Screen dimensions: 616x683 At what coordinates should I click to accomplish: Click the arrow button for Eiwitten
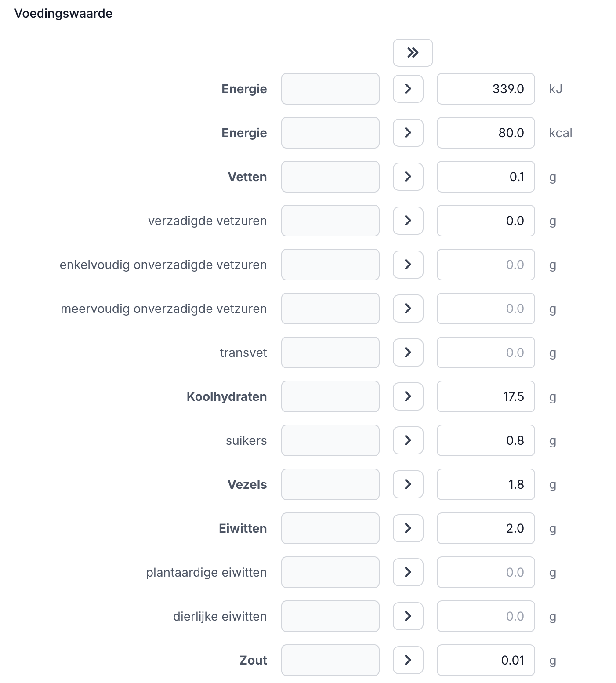(x=408, y=528)
